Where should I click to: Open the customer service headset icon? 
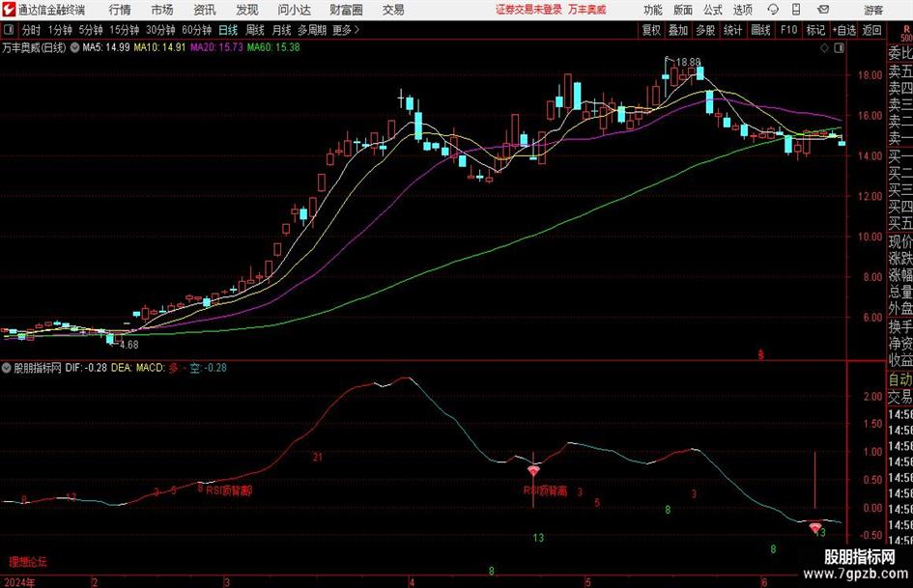click(x=773, y=10)
